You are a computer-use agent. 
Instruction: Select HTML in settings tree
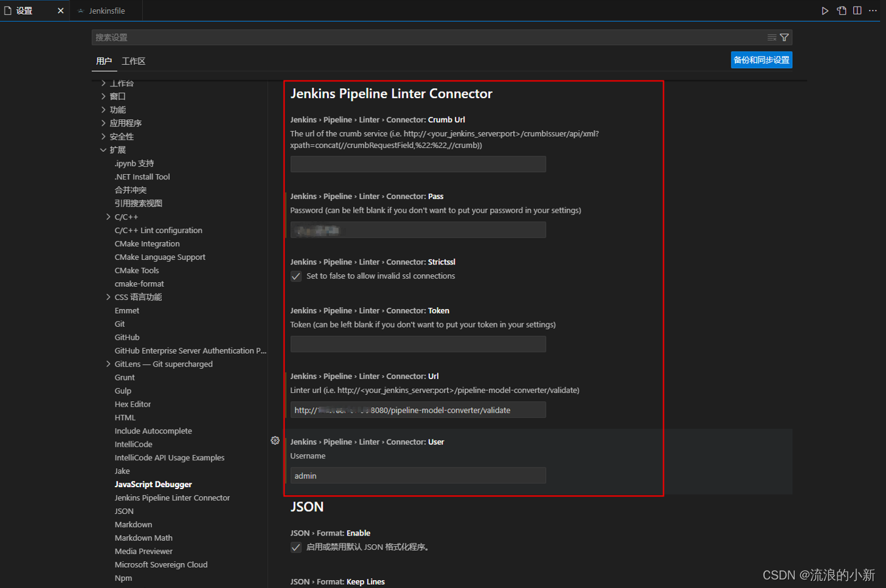pos(125,418)
